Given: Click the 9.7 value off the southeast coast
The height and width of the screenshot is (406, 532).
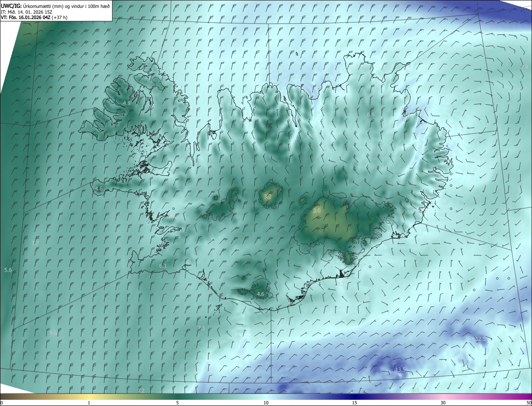Looking at the screenshot, I should 340,284.
